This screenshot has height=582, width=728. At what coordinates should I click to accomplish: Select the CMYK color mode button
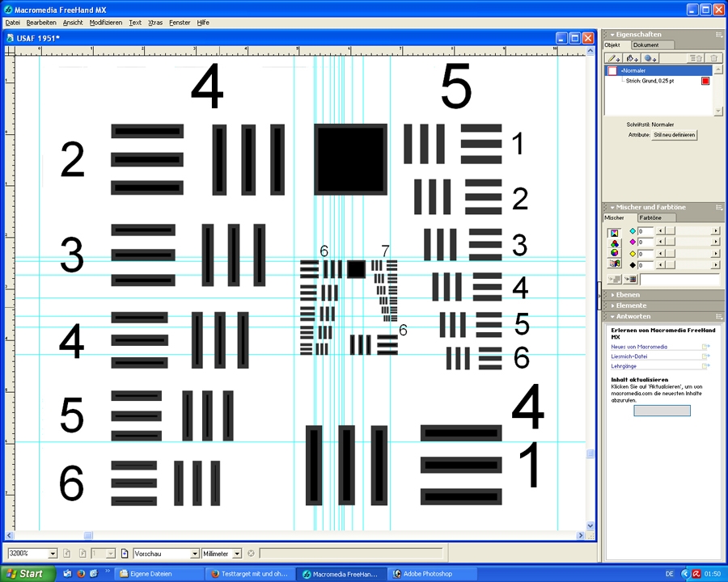pos(614,232)
